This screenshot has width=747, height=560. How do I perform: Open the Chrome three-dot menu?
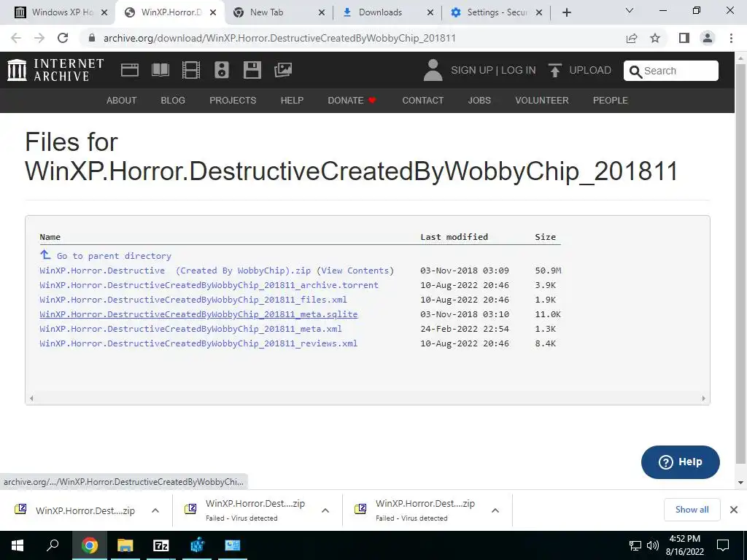pyautogui.click(x=731, y=38)
